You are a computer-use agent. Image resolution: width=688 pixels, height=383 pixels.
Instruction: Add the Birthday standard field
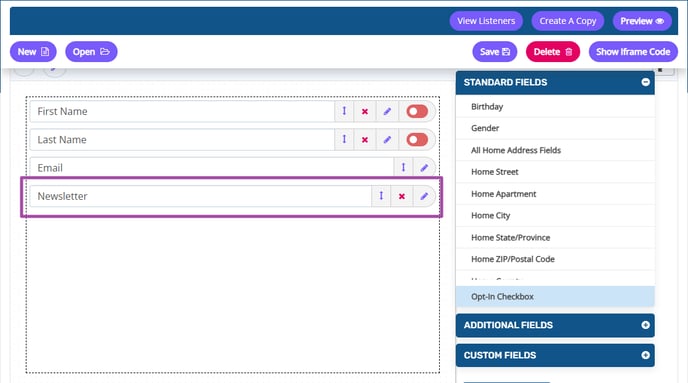pyautogui.click(x=555, y=107)
